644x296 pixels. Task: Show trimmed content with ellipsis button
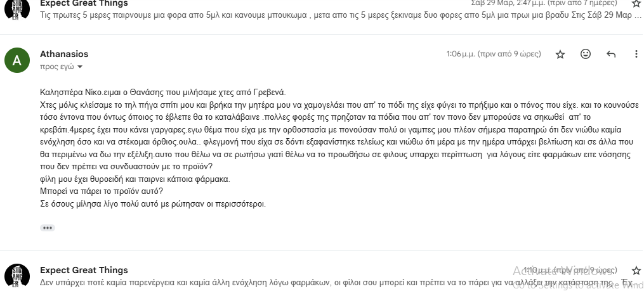click(x=47, y=228)
